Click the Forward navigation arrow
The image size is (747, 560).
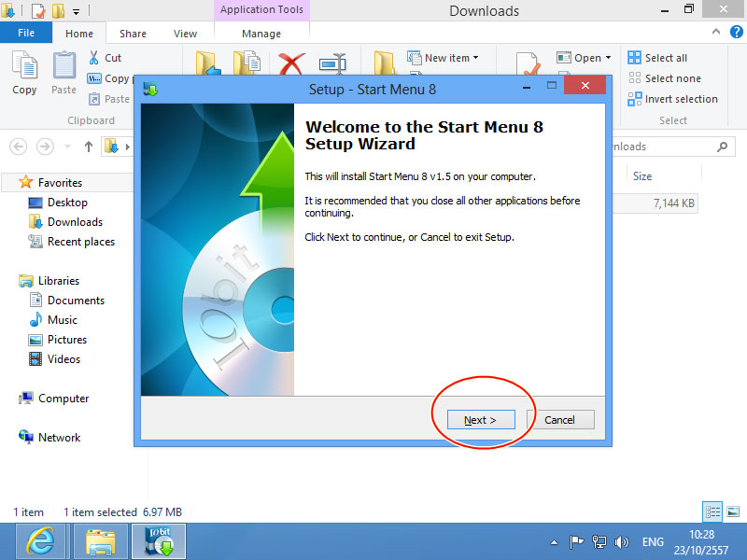[45, 147]
